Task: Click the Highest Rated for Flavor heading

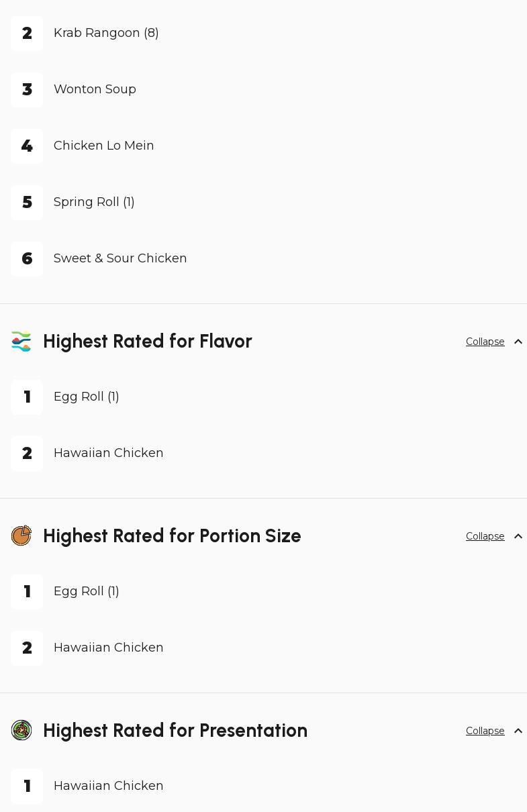Action: [147, 342]
